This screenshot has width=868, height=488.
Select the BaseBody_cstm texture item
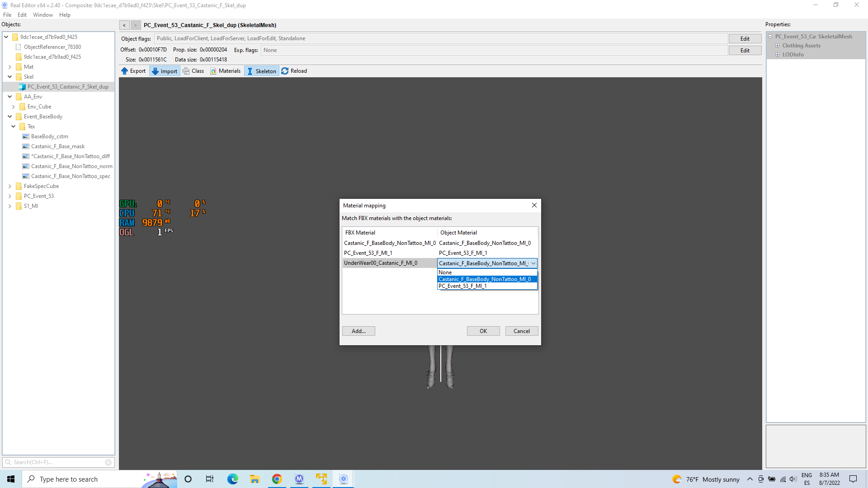pos(49,136)
